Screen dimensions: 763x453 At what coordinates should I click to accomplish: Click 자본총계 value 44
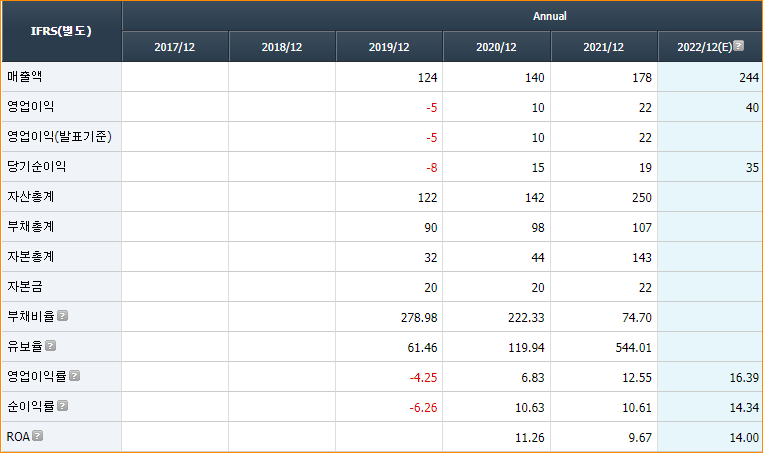coord(538,258)
